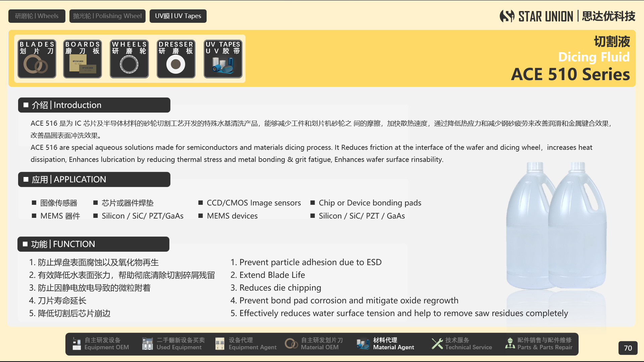Open the BOARDS product icon
The width and height of the screenshot is (644, 362).
click(83, 59)
